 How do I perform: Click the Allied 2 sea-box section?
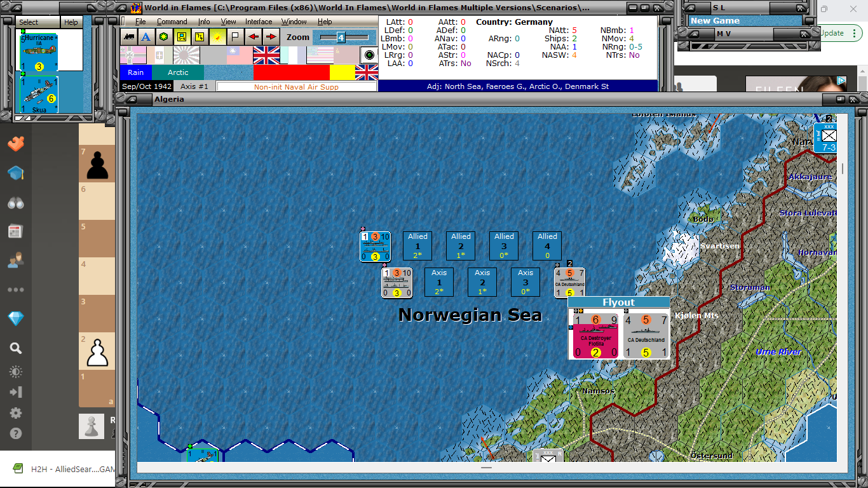coord(461,246)
